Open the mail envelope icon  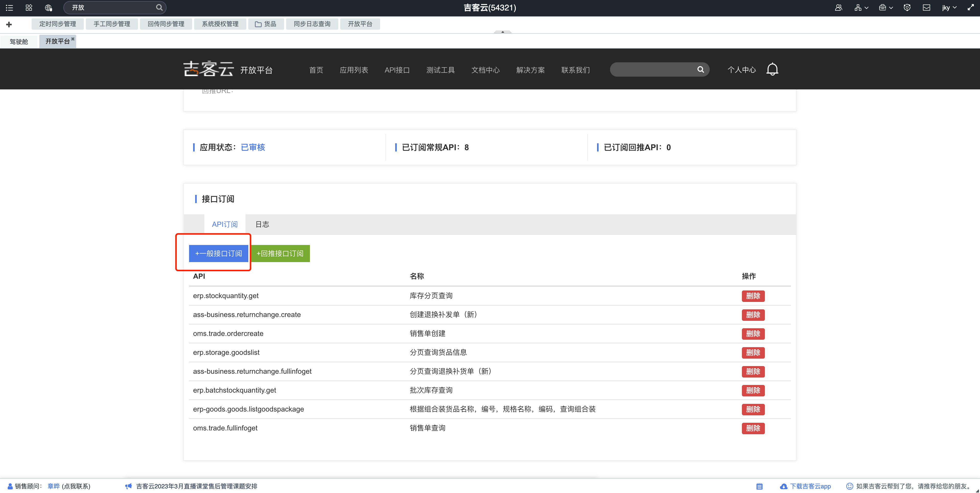click(x=926, y=8)
